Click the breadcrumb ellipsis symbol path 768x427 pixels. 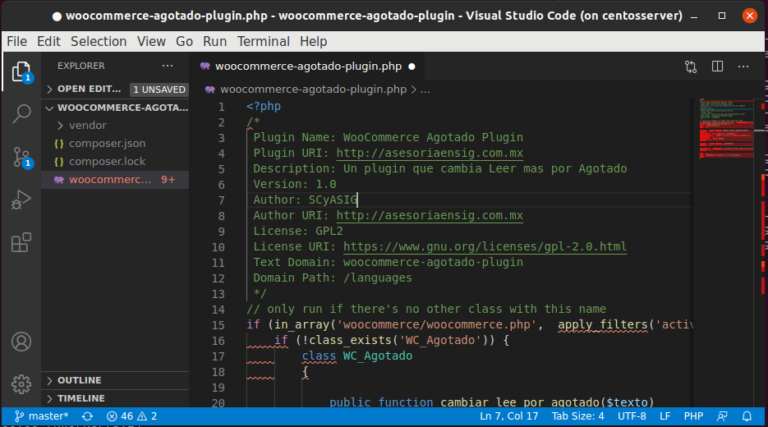coord(425,90)
